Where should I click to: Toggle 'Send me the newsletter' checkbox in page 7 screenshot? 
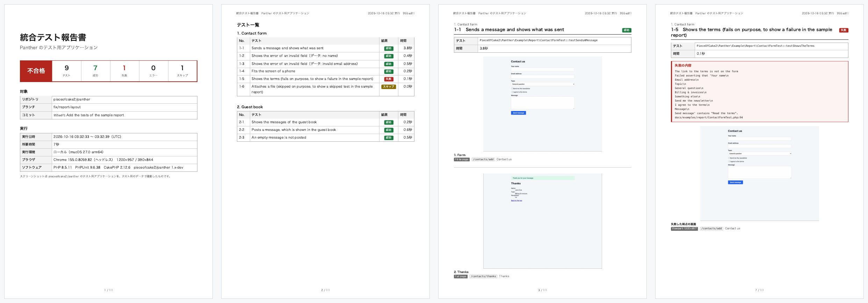click(729, 158)
